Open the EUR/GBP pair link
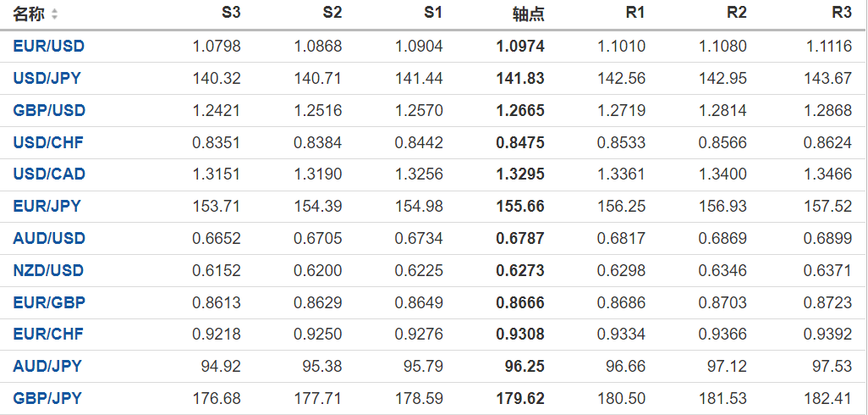The height and width of the screenshot is (415, 868). click(49, 302)
